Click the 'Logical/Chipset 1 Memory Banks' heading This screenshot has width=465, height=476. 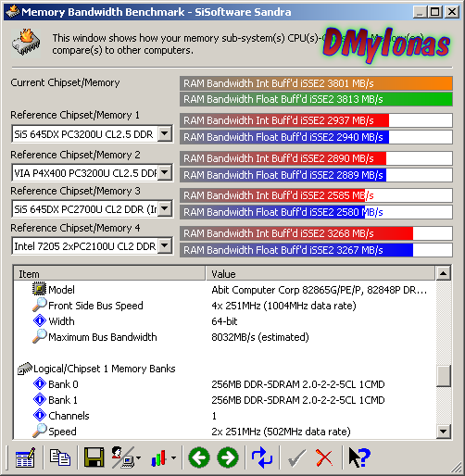(x=105, y=369)
